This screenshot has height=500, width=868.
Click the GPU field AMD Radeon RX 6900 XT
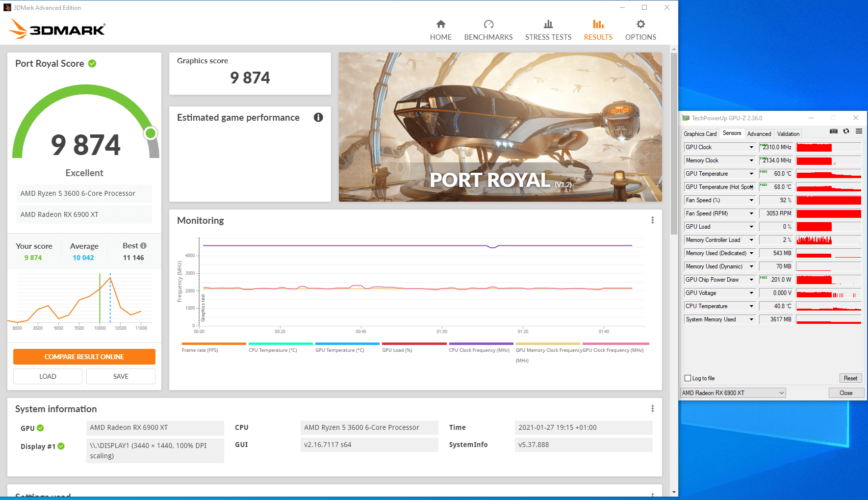click(x=155, y=428)
